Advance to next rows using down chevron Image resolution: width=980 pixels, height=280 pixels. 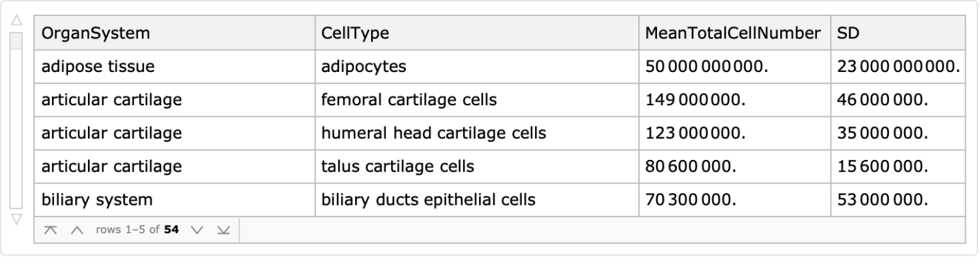[197, 230]
